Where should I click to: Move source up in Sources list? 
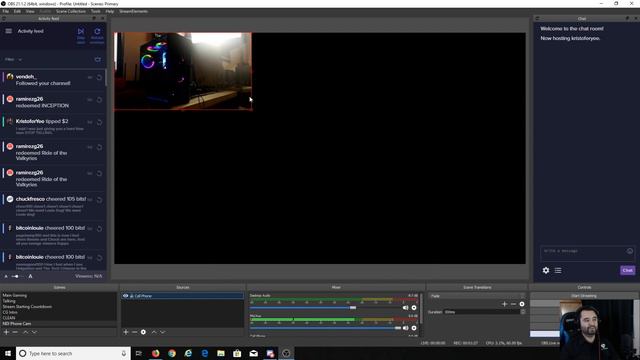click(x=154, y=332)
